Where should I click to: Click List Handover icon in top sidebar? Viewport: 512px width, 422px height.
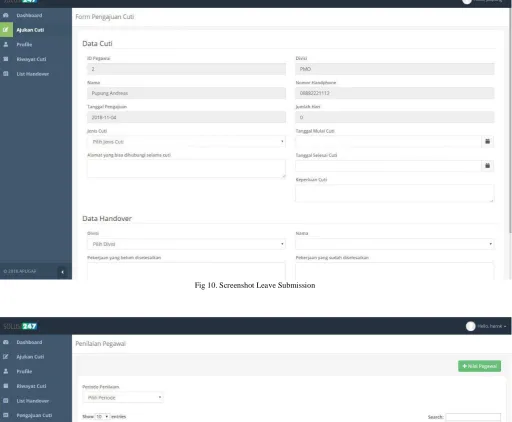[x=6, y=74]
